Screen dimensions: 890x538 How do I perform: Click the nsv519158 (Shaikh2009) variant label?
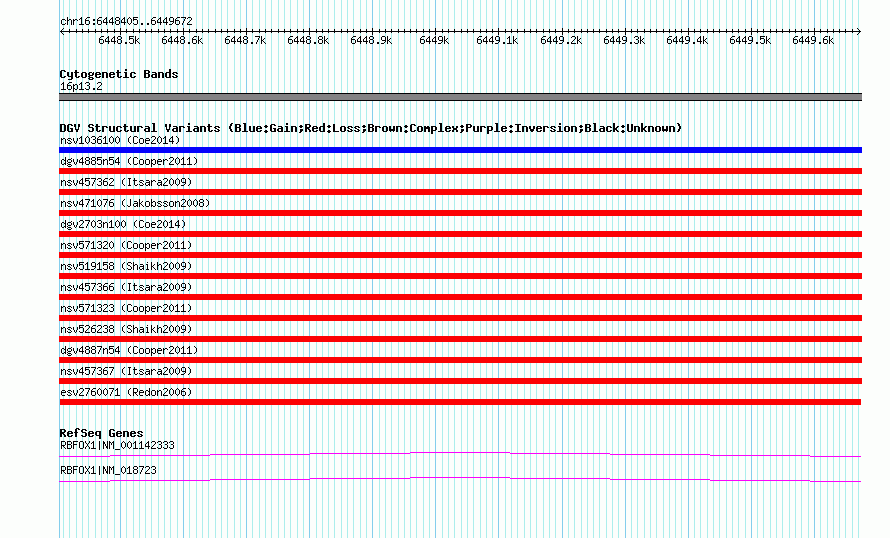[126, 266]
